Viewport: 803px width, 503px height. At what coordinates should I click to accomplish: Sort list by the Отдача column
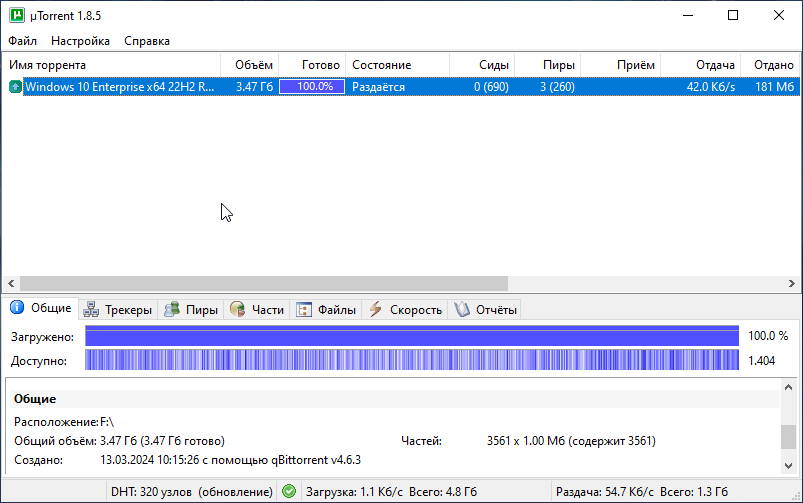700,64
